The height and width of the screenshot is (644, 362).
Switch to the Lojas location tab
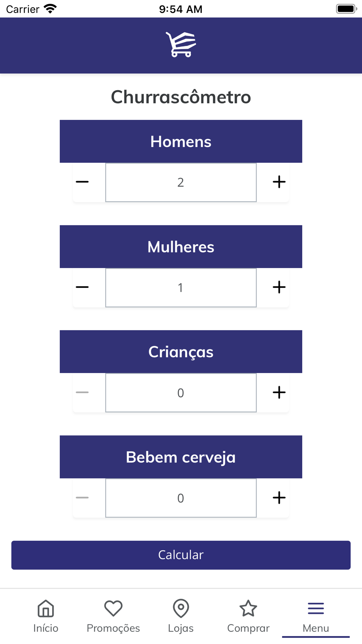(181, 616)
